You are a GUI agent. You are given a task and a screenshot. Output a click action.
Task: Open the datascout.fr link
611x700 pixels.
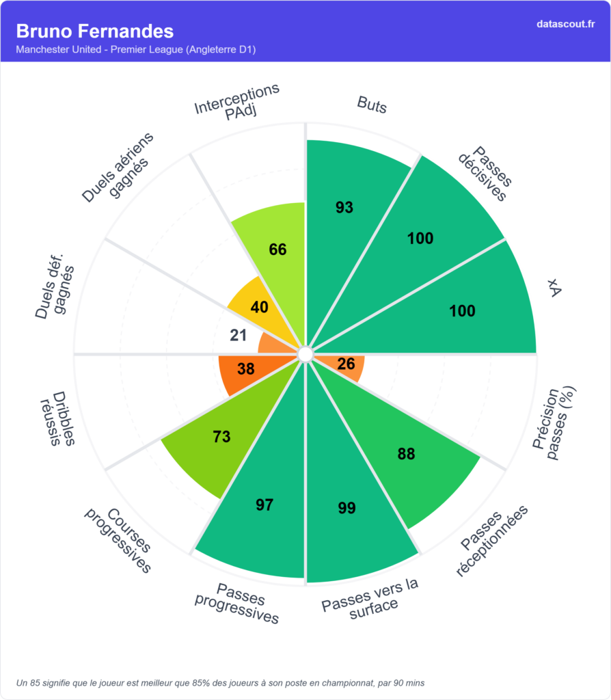point(566,25)
